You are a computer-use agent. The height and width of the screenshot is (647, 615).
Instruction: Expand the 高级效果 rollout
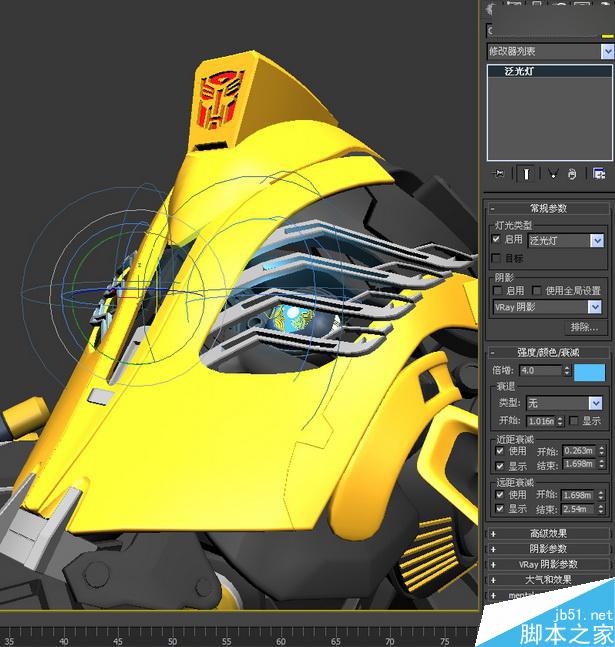[549, 534]
